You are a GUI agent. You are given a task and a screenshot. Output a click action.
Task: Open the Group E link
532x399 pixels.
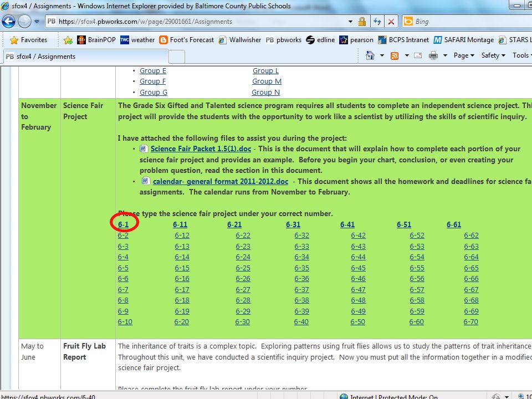(x=153, y=70)
